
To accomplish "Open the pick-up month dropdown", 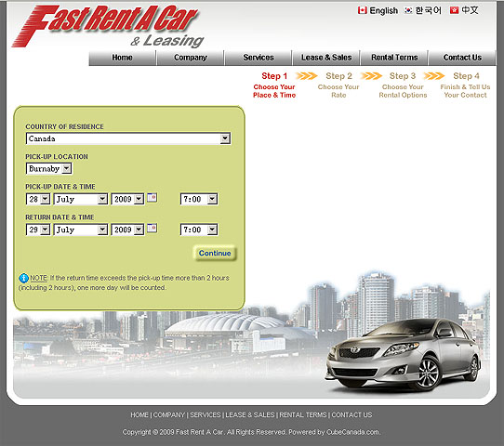I will (81, 199).
